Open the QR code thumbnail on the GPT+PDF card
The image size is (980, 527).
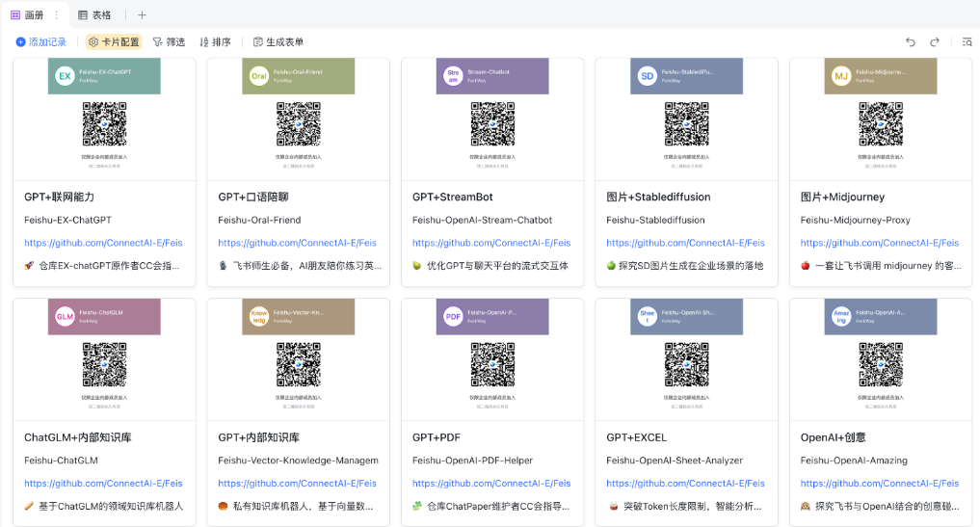point(492,365)
